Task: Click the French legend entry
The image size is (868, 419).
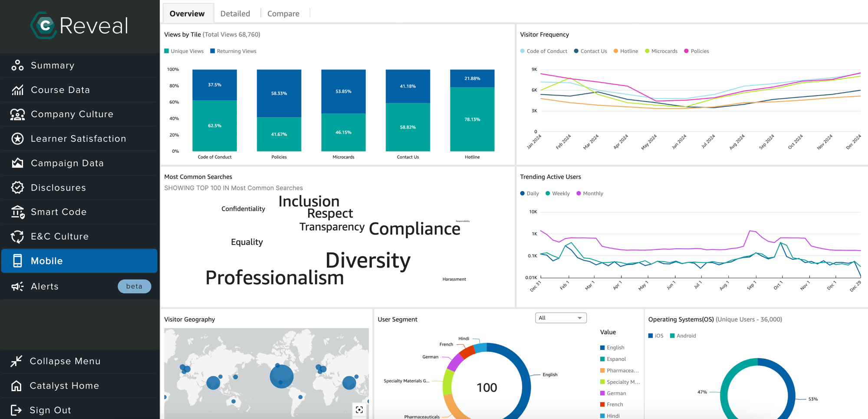Action: [x=612, y=405]
